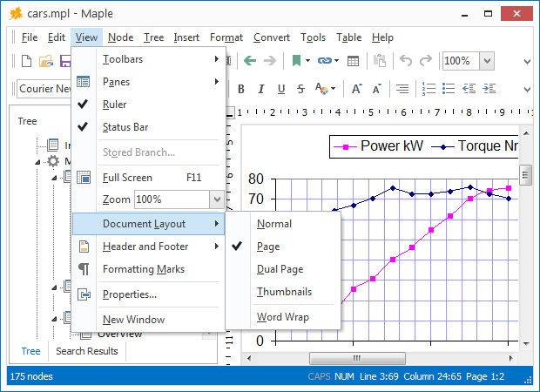This screenshot has width=540, height=392.
Task: Select the checked Page layout option
Action: pos(283,247)
